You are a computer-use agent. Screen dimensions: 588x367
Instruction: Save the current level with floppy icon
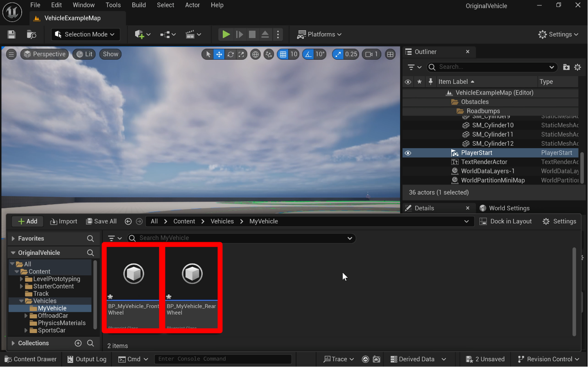[11, 34]
